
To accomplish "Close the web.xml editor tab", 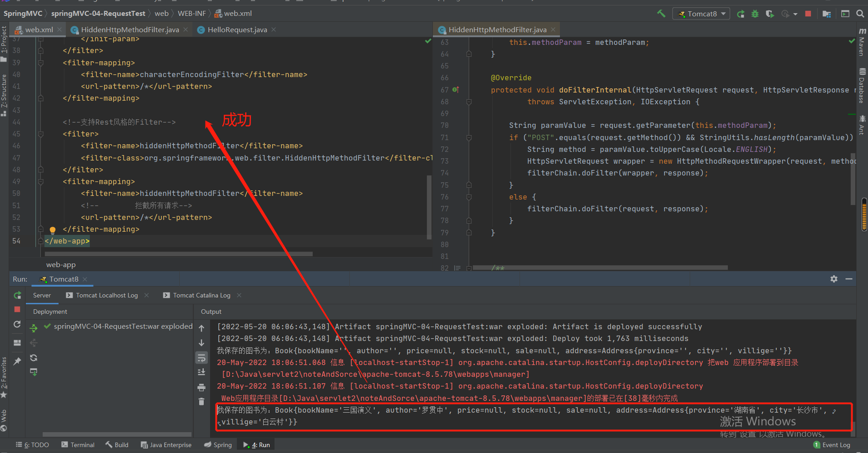I will click(59, 29).
